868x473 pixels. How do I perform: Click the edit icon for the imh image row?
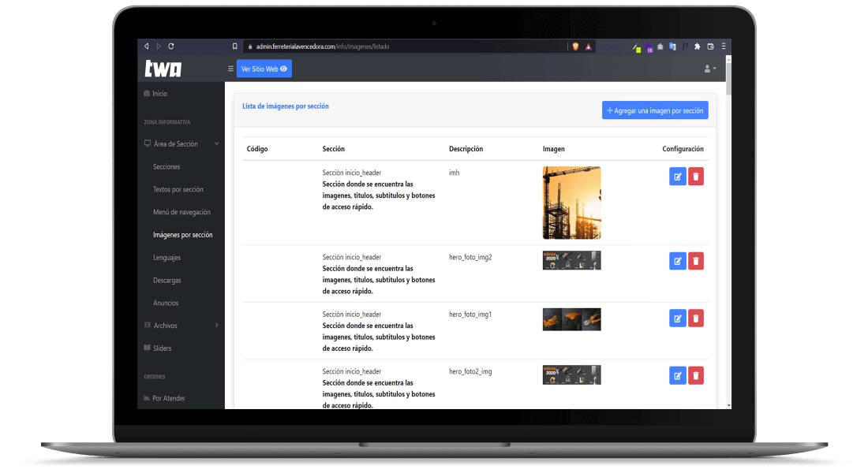(677, 177)
